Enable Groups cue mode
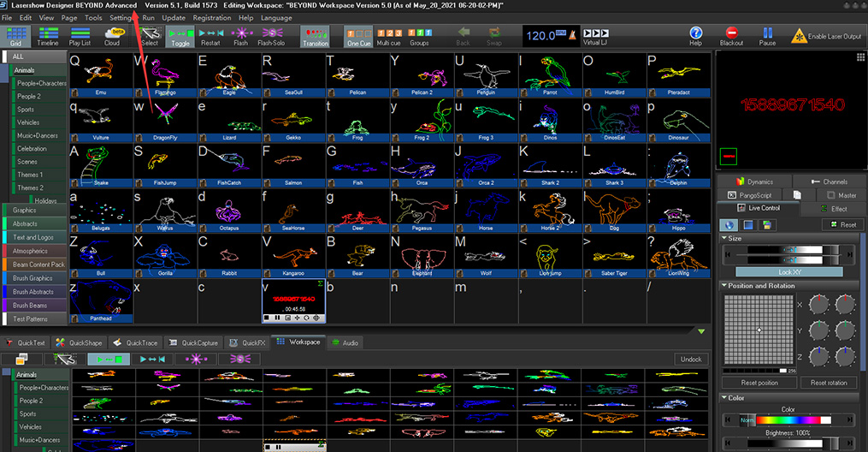 pyautogui.click(x=419, y=37)
